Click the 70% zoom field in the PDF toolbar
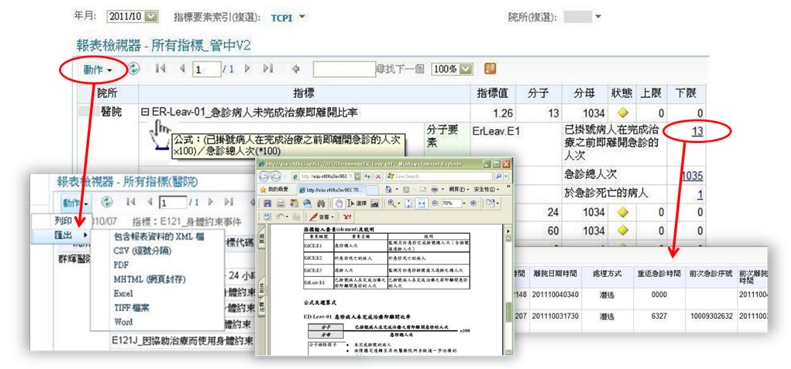 (x=451, y=203)
